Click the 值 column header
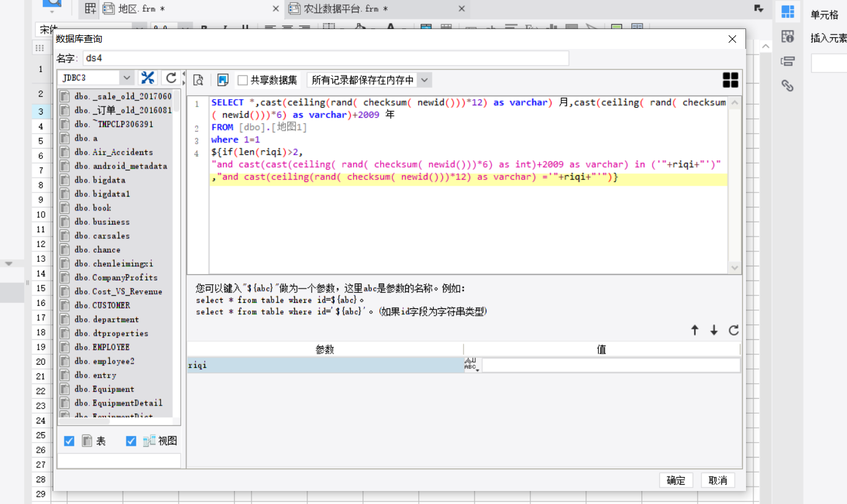Viewport: 847px width, 504px height. coord(602,349)
